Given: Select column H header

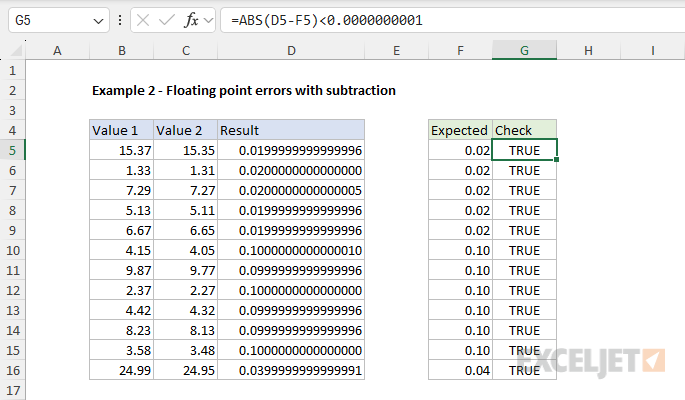Looking at the screenshot, I should click(588, 51).
